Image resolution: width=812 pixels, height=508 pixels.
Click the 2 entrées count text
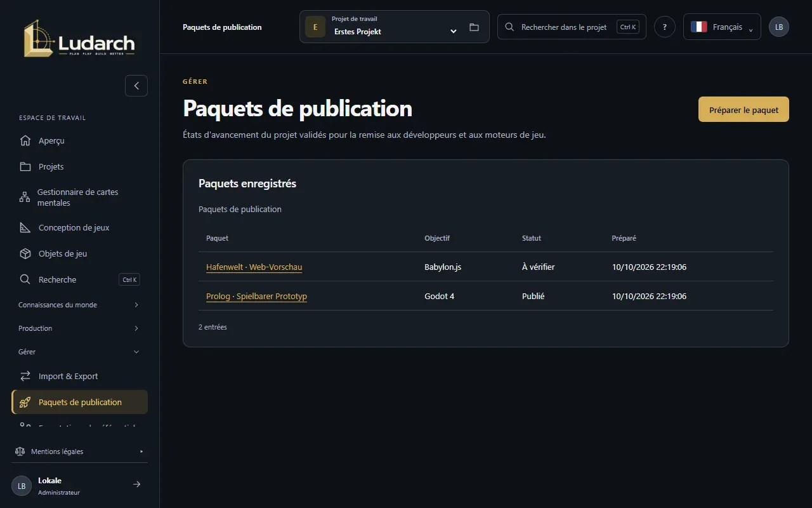[213, 327]
